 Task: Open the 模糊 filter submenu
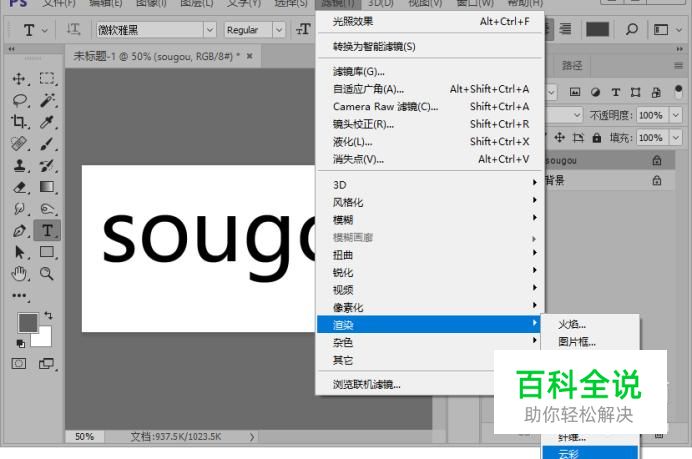[430, 220]
